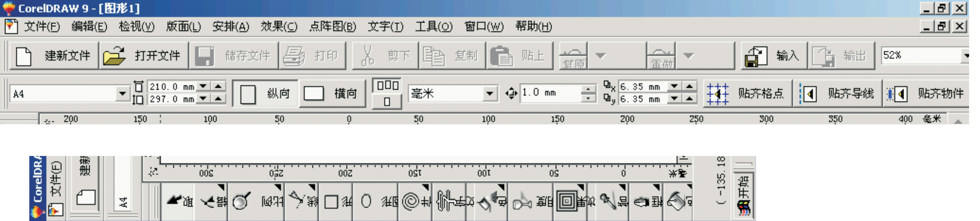Open the 编辑(E) menu
Screen dimensions: 980x221
tap(90, 27)
